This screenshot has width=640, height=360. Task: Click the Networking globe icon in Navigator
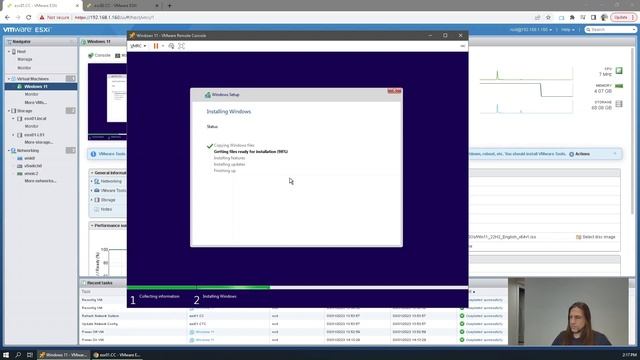pyautogui.click(x=13, y=151)
